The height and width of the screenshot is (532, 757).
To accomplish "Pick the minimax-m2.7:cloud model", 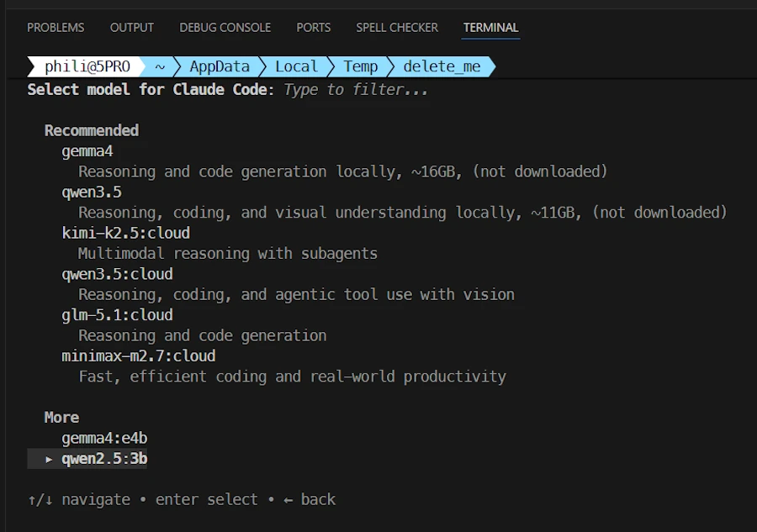I will point(139,356).
